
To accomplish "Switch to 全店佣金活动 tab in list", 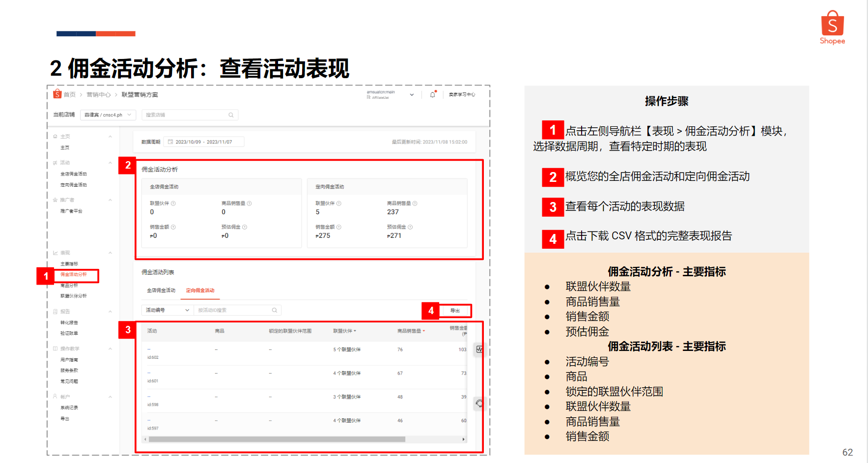I will (161, 290).
